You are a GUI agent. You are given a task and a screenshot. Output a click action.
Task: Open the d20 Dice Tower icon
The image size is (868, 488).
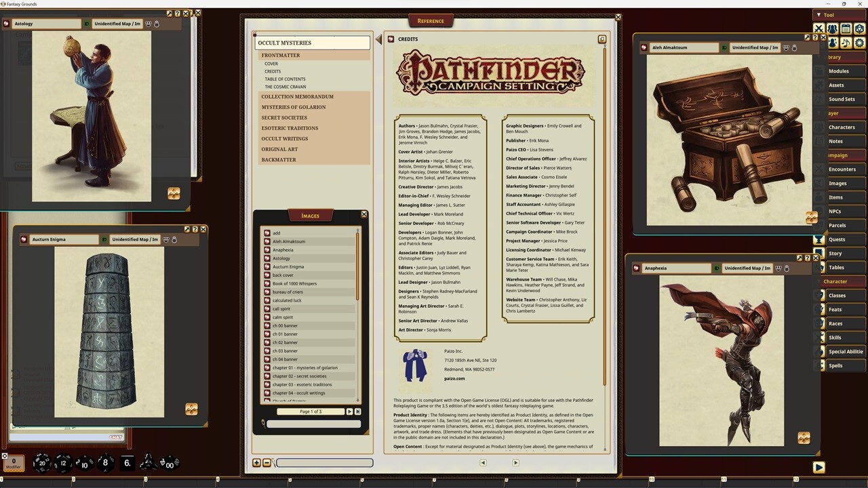pyautogui.click(x=860, y=28)
